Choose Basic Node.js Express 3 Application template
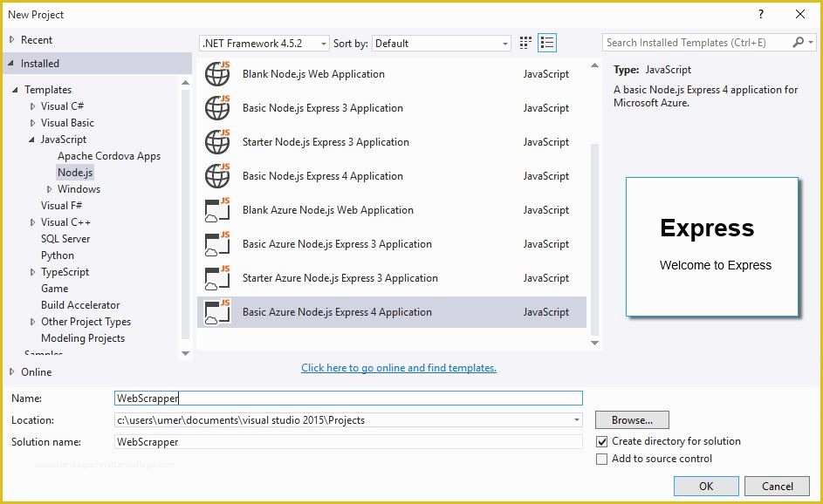Viewport: 823px width, 504px height. point(392,108)
